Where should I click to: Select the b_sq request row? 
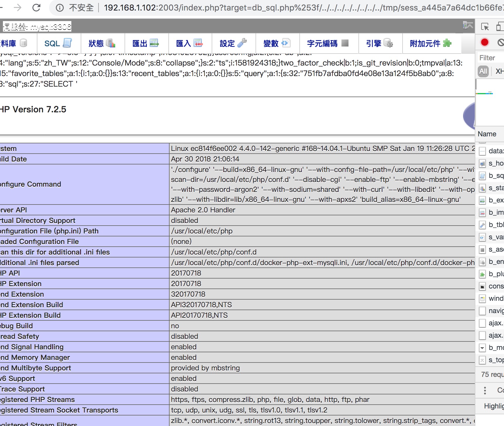[491, 176]
